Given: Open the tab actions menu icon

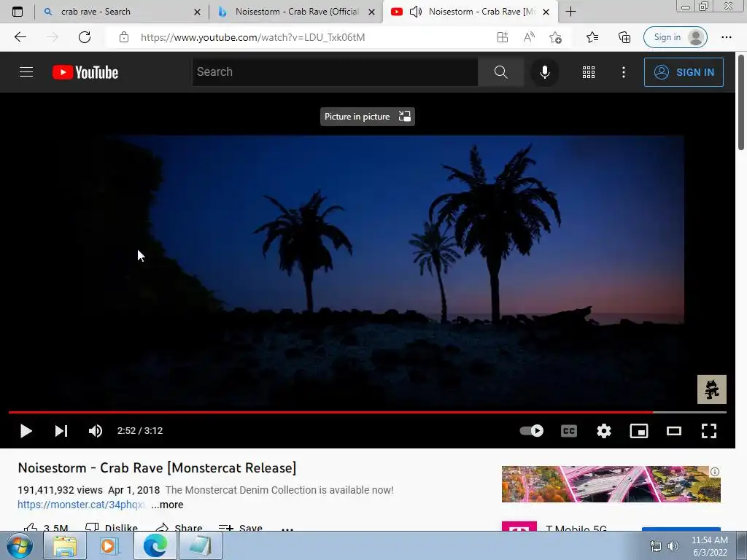Looking at the screenshot, I should (18, 12).
